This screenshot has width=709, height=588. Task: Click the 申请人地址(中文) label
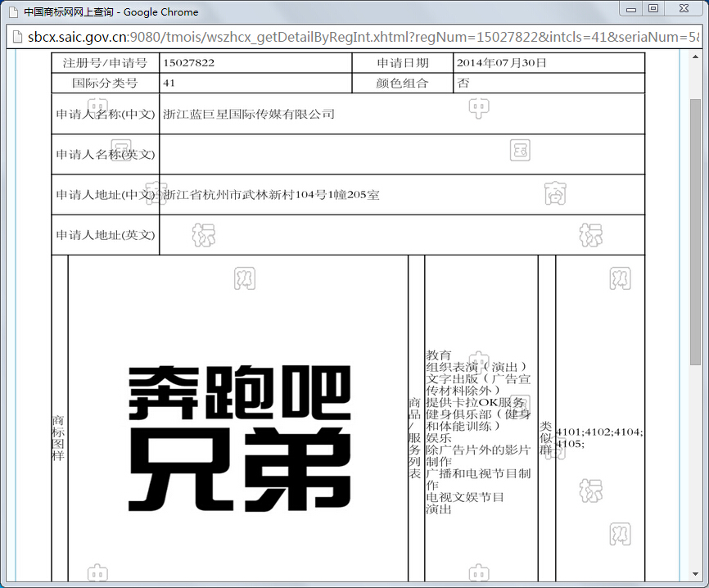click(x=106, y=195)
